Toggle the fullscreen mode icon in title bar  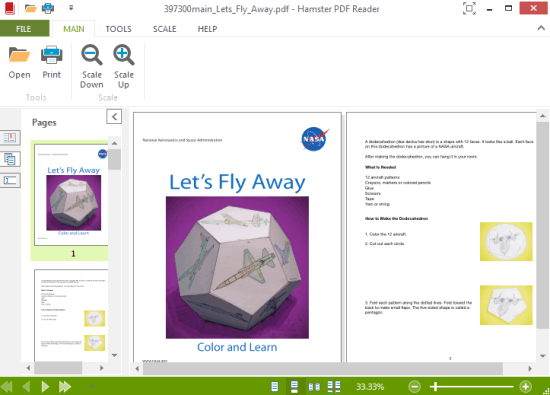[x=469, y=8]
